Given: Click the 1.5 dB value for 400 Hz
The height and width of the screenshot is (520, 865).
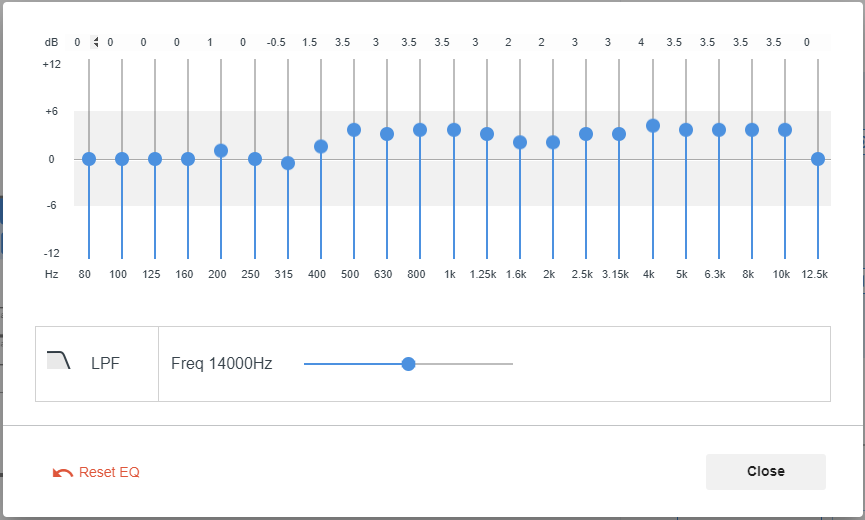Looking at the screenshot, I should (x=309, y=42).
